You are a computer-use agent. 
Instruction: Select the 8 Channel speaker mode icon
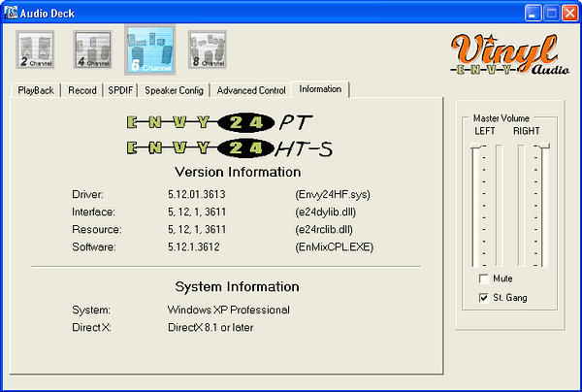pos(208,49)
